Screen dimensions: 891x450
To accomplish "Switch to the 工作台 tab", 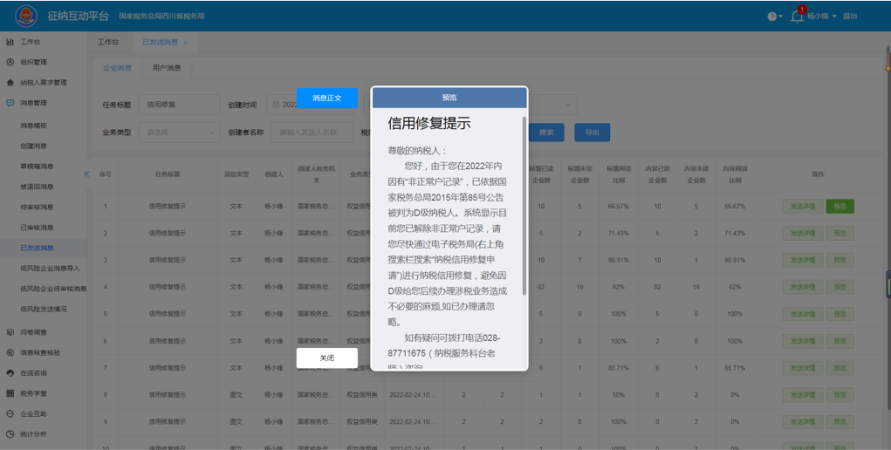I will point(108,42).
